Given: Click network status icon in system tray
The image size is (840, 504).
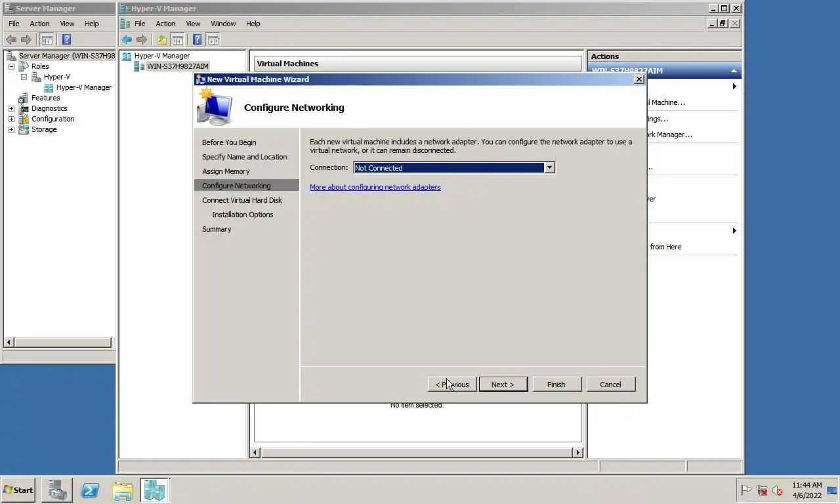Looking at the screenshot, I should click(762, 490).
